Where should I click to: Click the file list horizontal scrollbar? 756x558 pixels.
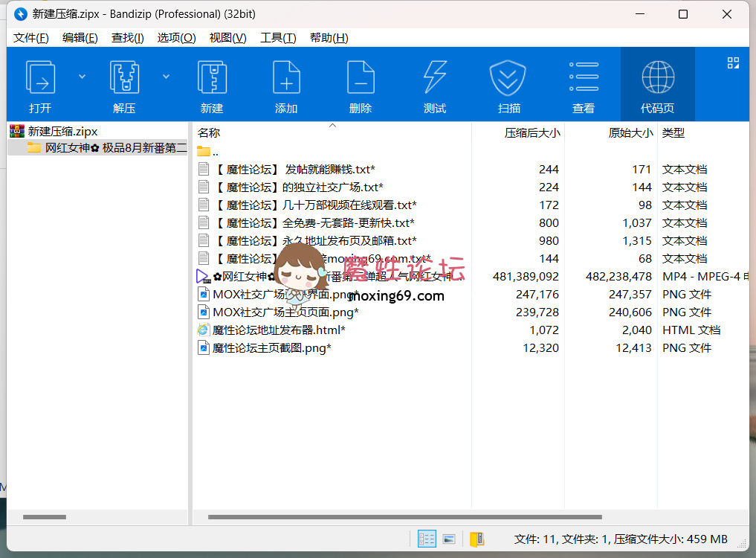coord(405,517)
